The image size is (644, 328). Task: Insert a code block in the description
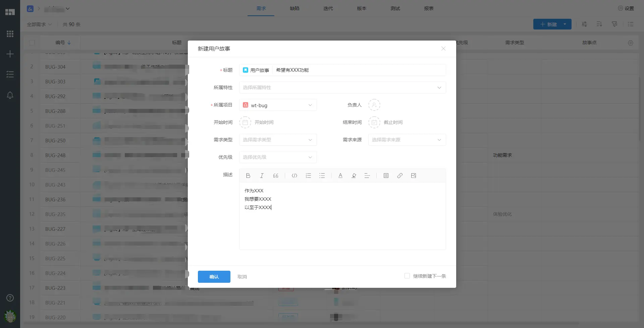coord(294,176)
